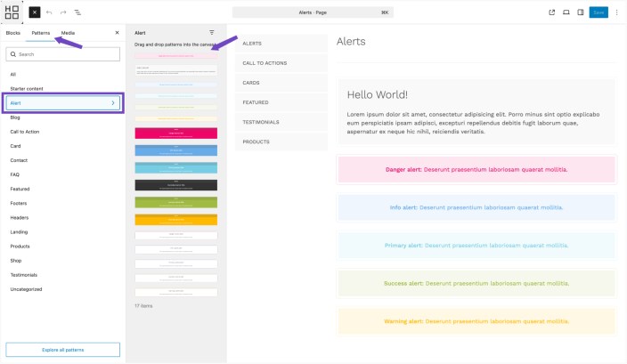The width and height of the screenshot is (627, 364).
Task: Select the Headers pattern category
Action: [x=20, y=218]
